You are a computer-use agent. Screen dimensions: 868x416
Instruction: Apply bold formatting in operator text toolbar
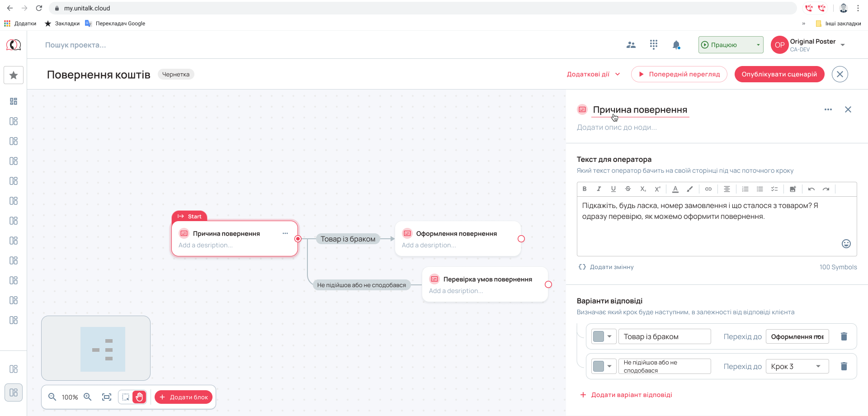585,189
